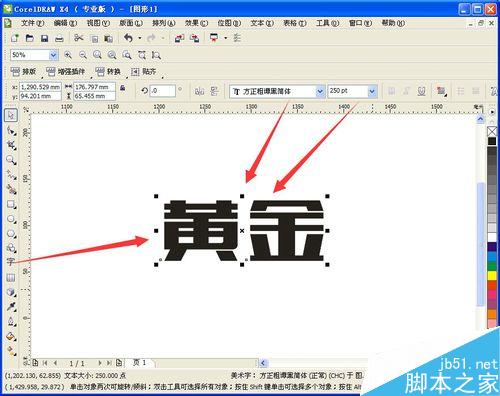500x396 pixels.
Task: Click the text alignment button
Action: point(441,91)
